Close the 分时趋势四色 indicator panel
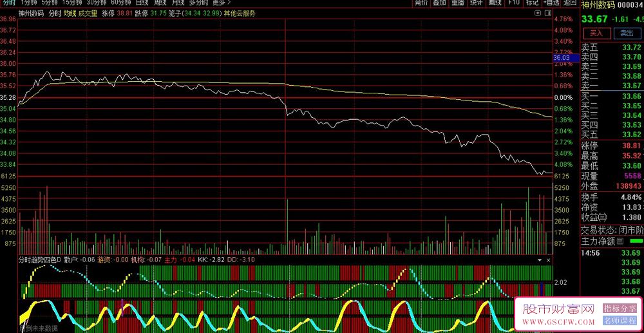 pyautogui.click(x=548, y=260)
